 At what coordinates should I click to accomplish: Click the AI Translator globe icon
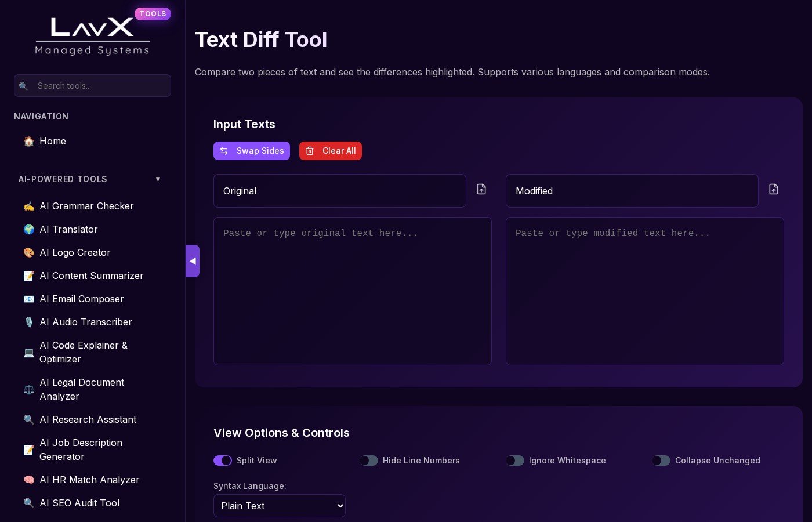[29, 229]
